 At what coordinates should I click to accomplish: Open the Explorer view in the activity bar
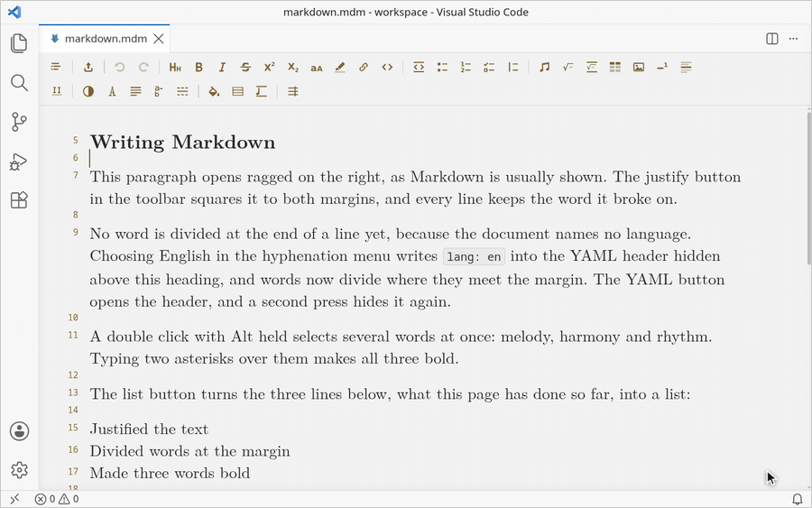click(19, 43)
